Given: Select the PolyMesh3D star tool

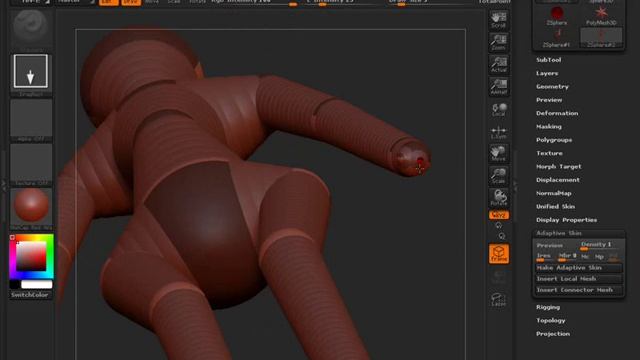Looking at the screenshot, I should 601,16.
